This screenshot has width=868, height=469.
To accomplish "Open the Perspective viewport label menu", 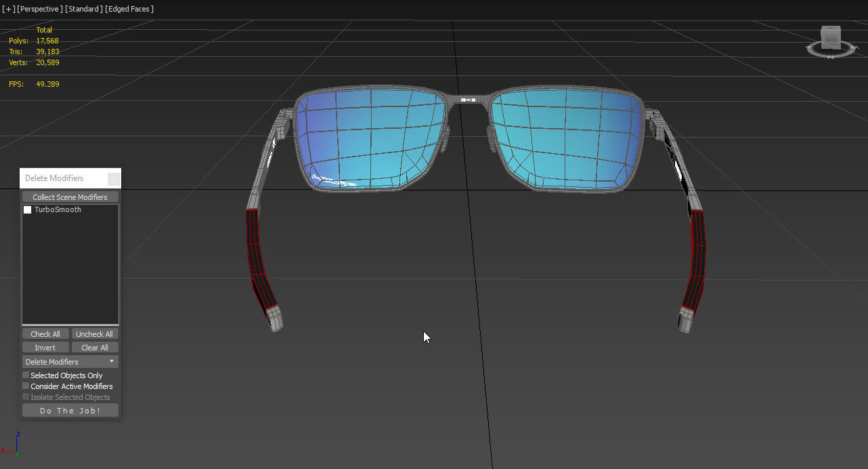I will tap(39, 9).
